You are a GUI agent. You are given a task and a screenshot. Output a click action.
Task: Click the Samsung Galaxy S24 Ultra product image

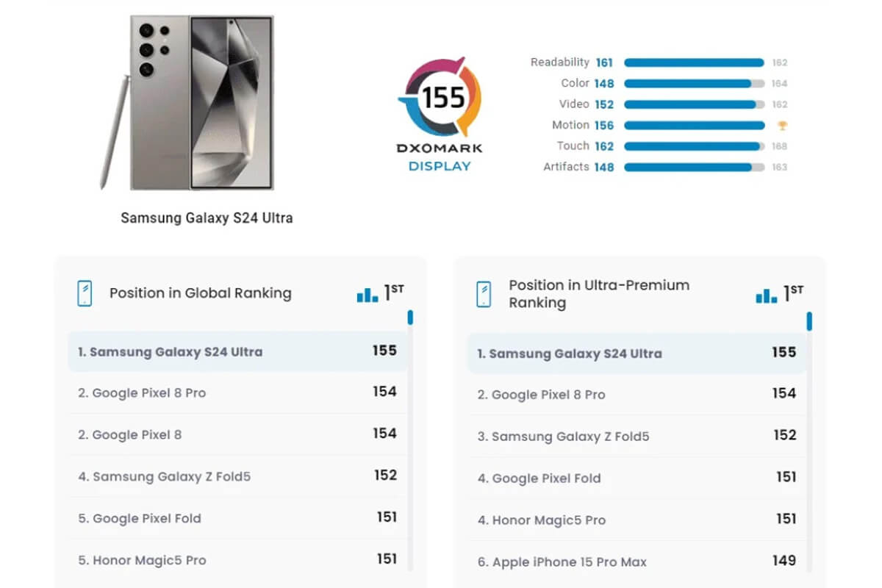[187, 103]
